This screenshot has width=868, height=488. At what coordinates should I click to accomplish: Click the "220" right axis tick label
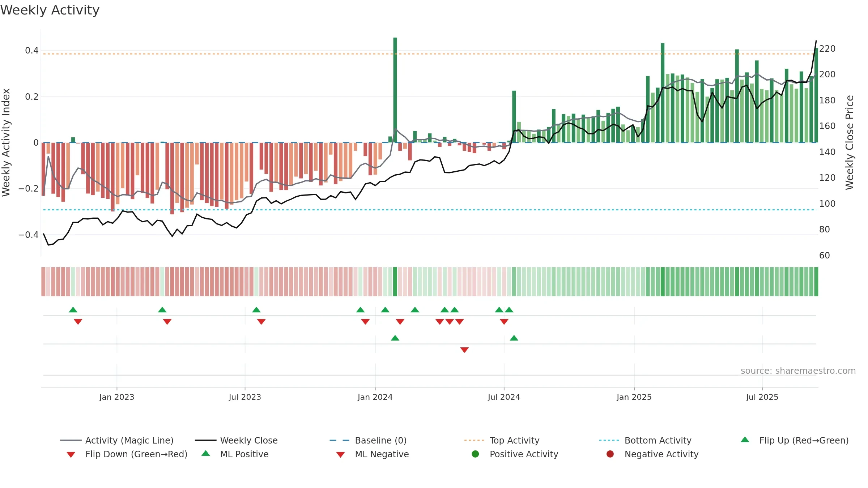click(827, 48)
